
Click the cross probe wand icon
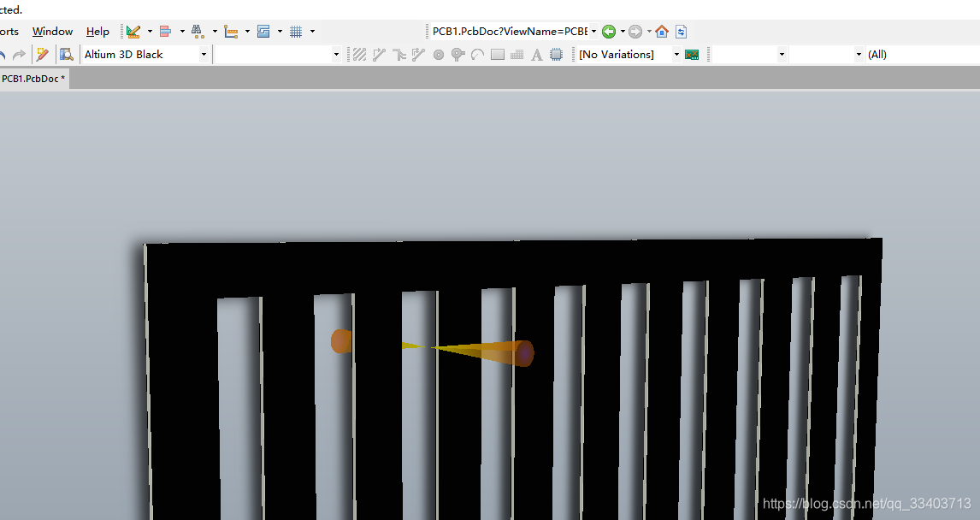click(43, 55)
